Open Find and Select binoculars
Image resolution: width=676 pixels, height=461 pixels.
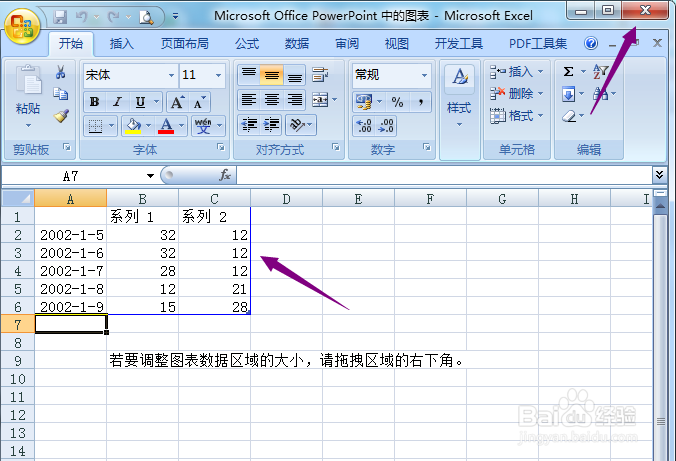tap(601, 94)
